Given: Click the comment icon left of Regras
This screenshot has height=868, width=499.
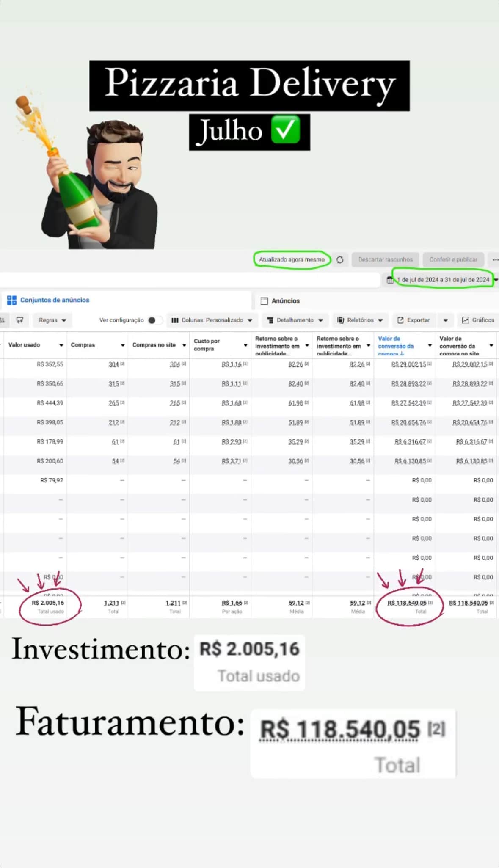Looking at the screenshot, I should [20, 320].
